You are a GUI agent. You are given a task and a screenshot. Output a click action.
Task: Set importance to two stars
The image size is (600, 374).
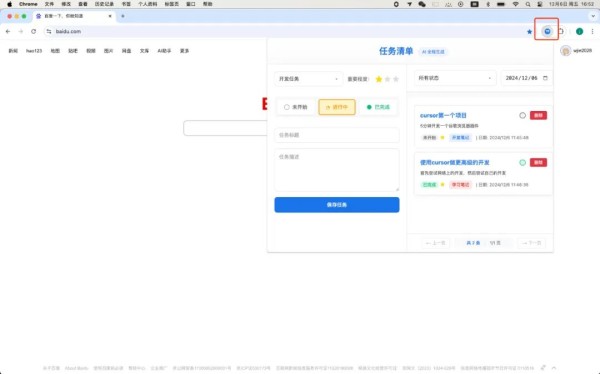pos(387,79)
